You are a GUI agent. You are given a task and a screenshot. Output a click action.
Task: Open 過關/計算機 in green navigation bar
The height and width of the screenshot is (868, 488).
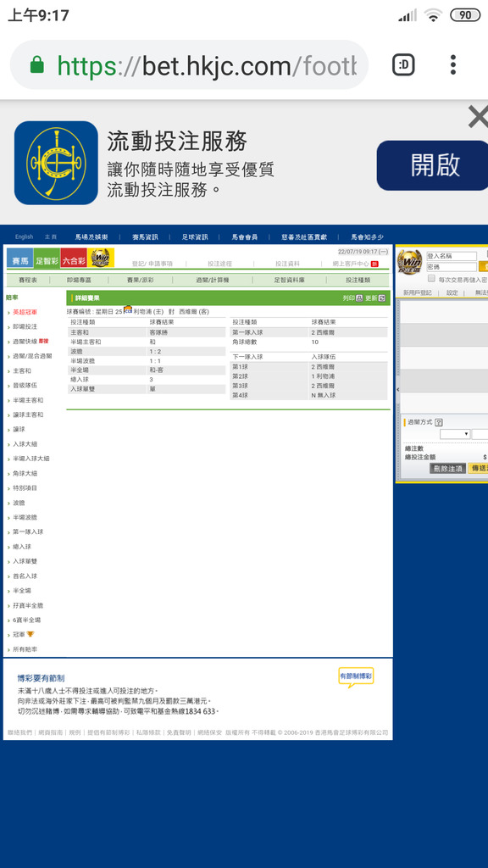pos(212,281)
